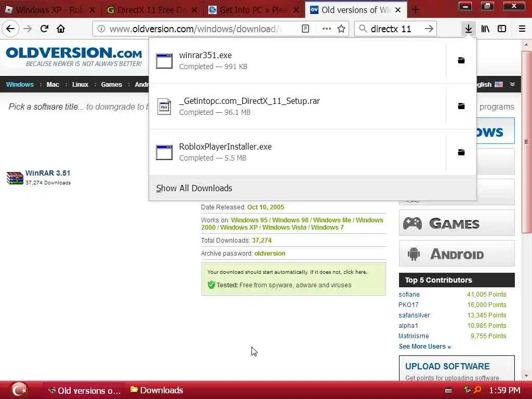Open the Library toolbar button

click(x=485, y=29)
